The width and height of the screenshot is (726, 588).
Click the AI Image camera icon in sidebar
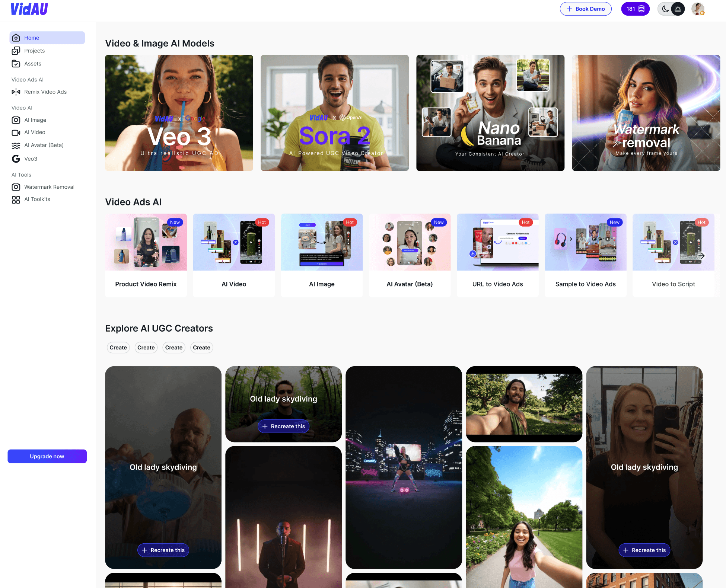tap(16, 120)
